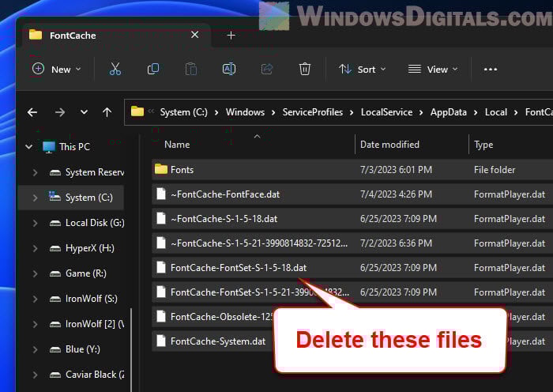Click the Fonts folder icon
553x392 pixels.
[161, 169]
